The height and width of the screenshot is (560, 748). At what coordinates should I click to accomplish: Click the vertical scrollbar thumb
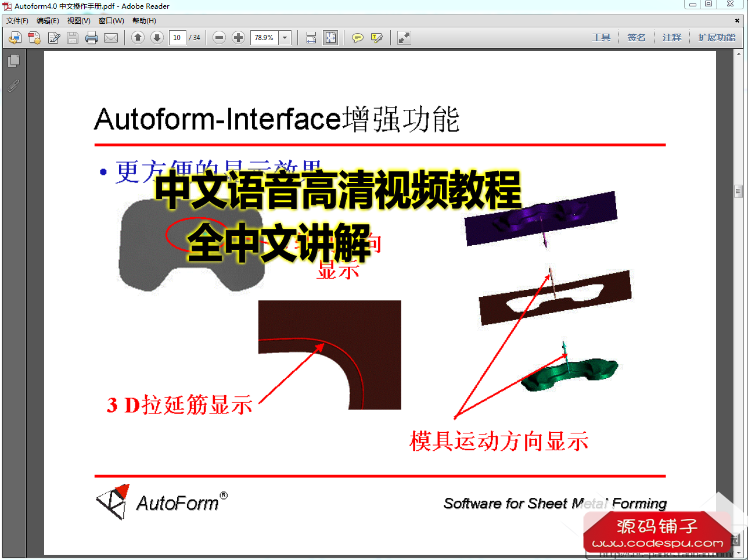[739, 192]
